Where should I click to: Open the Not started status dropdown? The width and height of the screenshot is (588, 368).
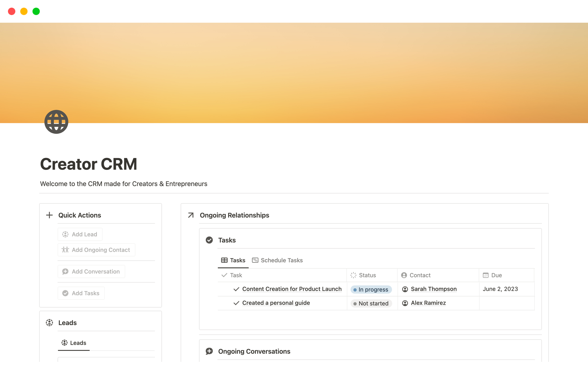tap(371, 303)
